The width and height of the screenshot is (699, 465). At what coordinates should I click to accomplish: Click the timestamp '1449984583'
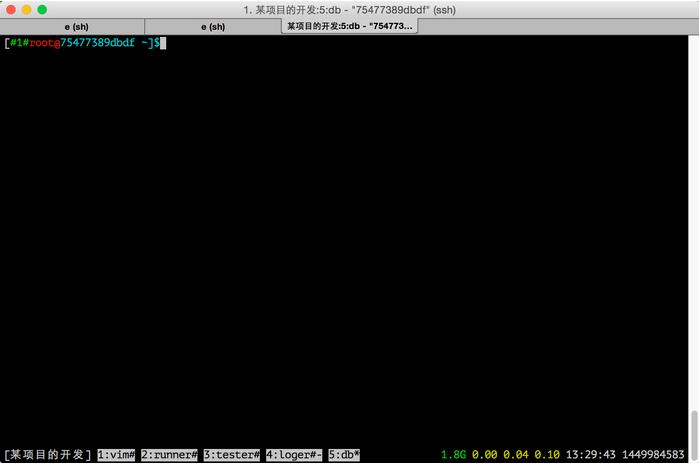[653, 455]
